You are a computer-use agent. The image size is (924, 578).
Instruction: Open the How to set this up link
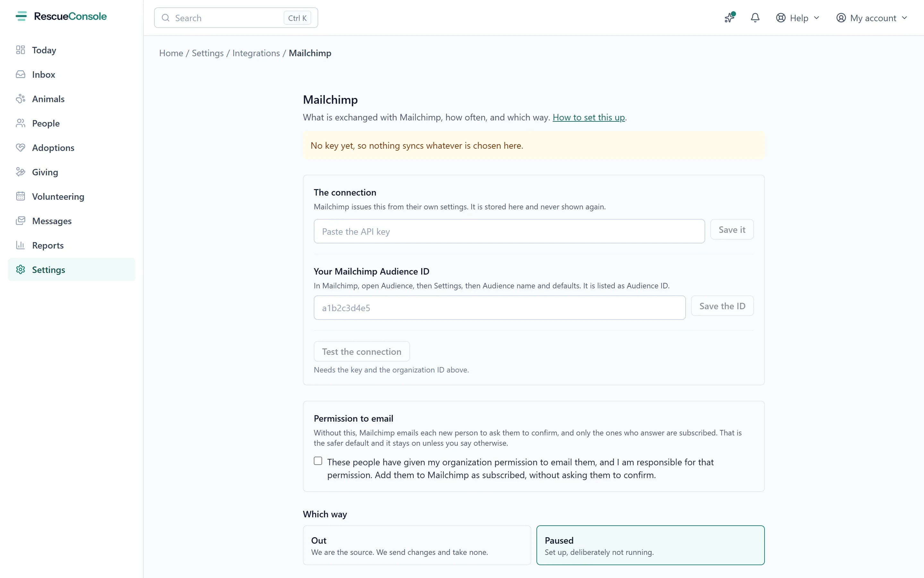tap(588, 117)
